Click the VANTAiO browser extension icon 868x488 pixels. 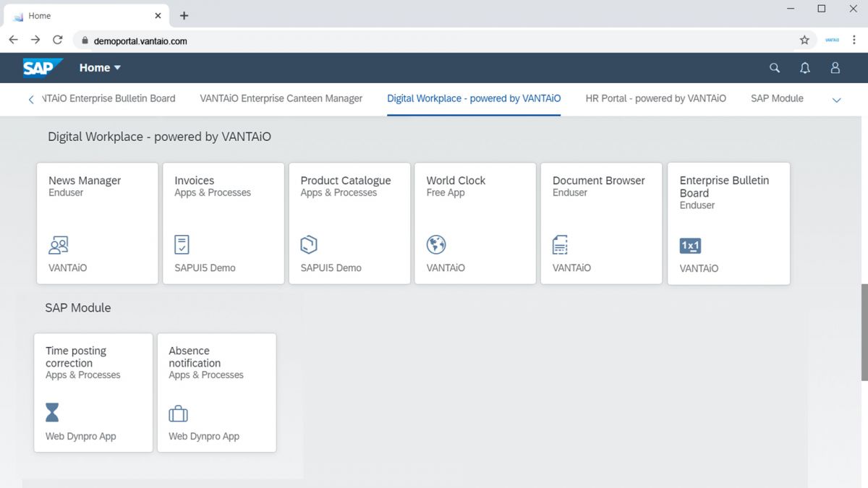(x=833, y=40)
